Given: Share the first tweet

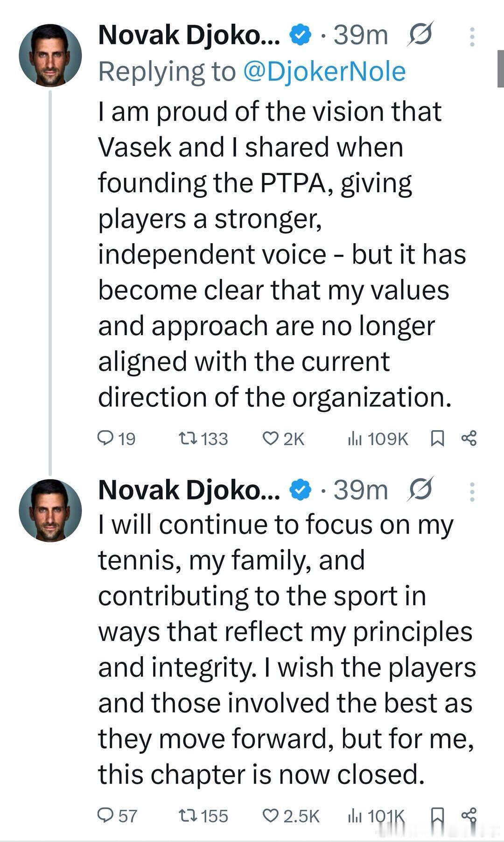Looking at the screenshot, I should [x=469, y=438].
